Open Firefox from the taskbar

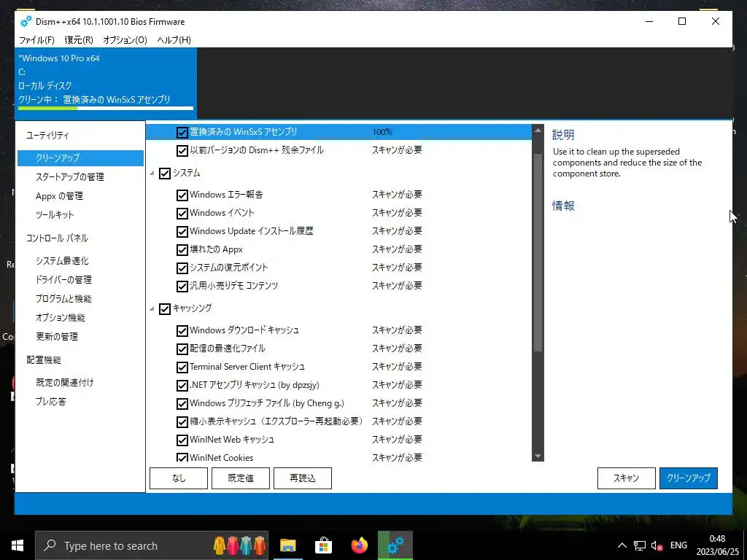[x=359, y=545]
